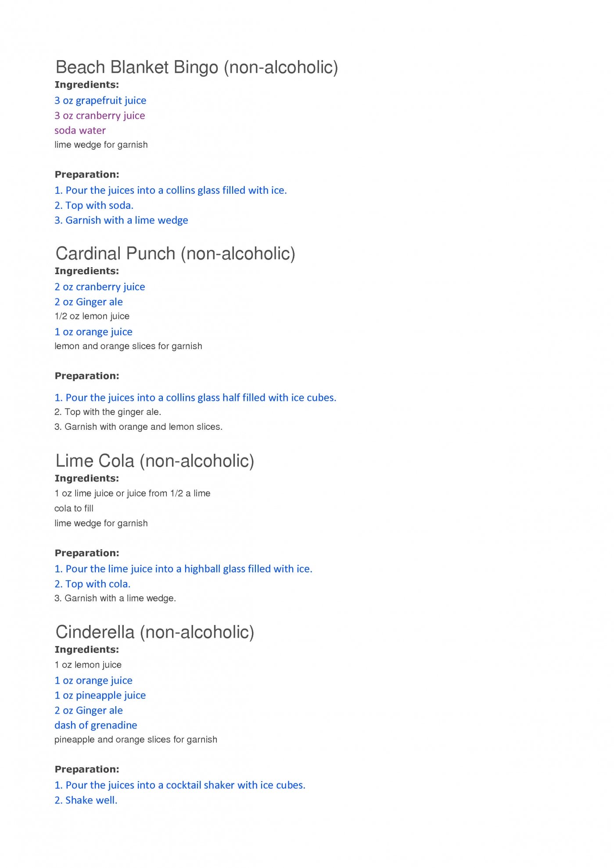This screenshot has width=614, height=868.
Task: Select Cinderella '2 oz Ginger ale' link
Action: 89,711
